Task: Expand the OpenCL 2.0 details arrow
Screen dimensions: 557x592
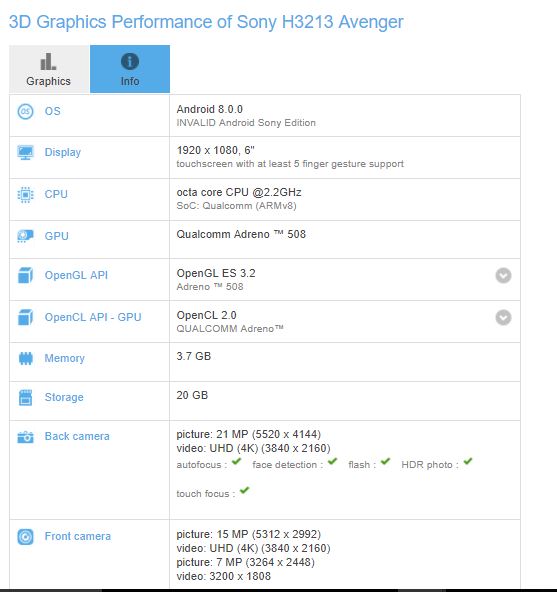Action: (x=503, y=318)
